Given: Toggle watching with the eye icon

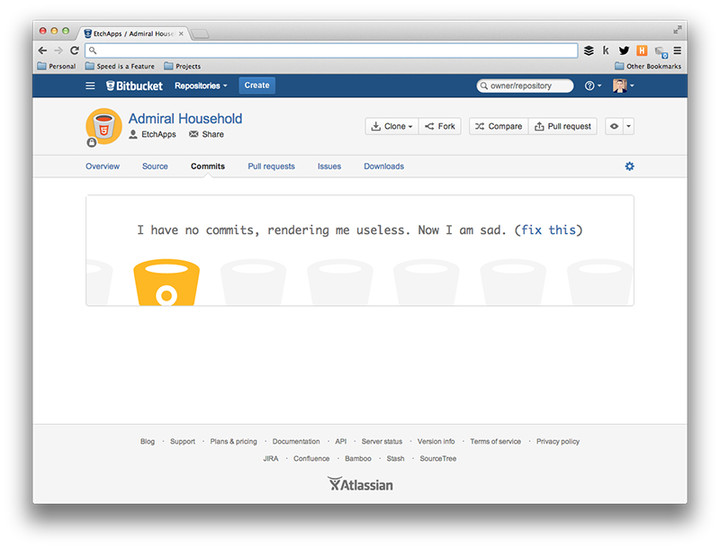Looking at the screenshot, I should click(x=614, y=126).
